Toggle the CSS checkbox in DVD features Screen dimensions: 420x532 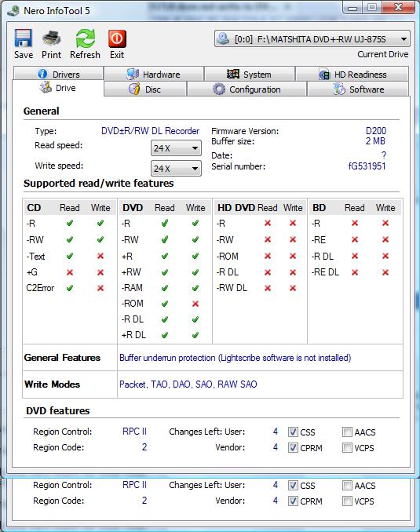pyautogui.click(x=293, y=432)
